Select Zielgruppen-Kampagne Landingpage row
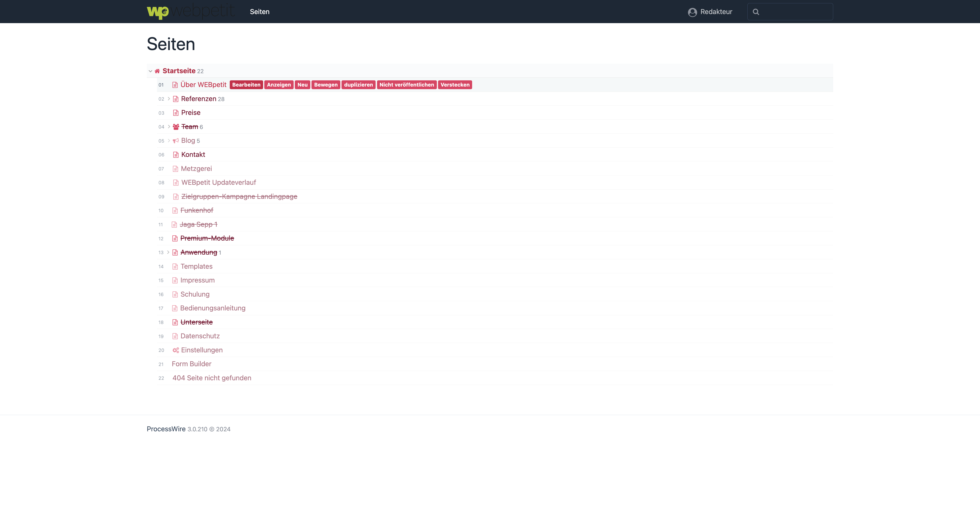 495,196
